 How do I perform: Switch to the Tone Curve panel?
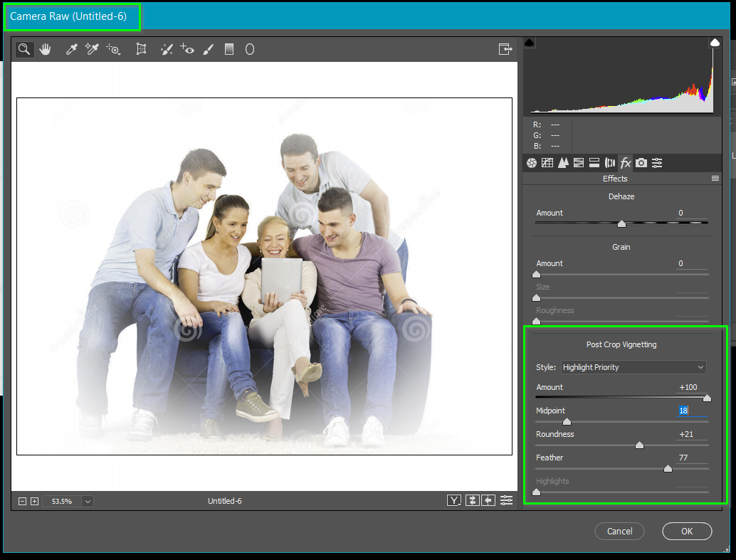pyautogui.click(x=547, y=162)
